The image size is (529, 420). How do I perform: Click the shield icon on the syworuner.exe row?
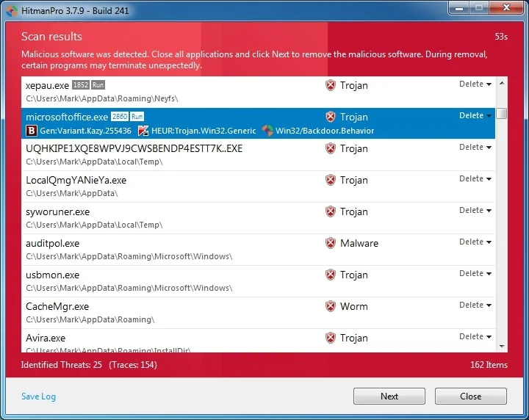pos(331,211)
